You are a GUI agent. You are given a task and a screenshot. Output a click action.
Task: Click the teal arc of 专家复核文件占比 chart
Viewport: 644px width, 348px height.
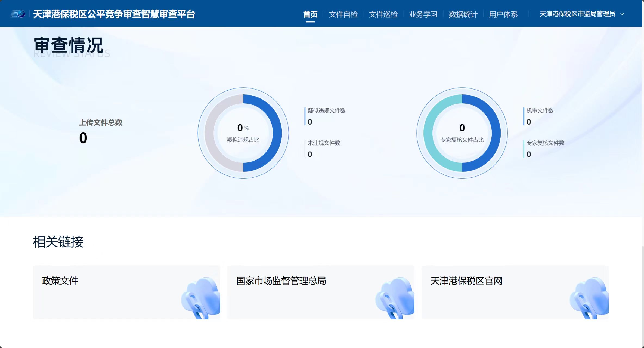[428, 133]
